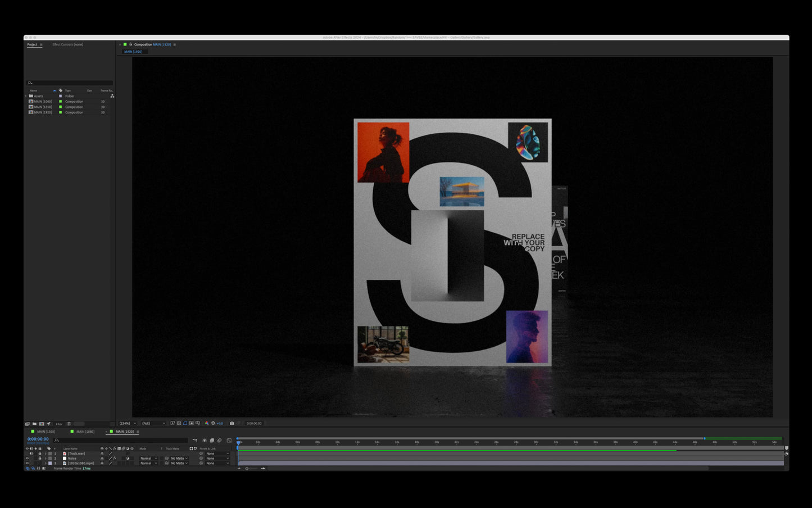Unlock the Track.wav layer lock toggle
This screenshot has width=812, height=508.
[x=40, y=453]
